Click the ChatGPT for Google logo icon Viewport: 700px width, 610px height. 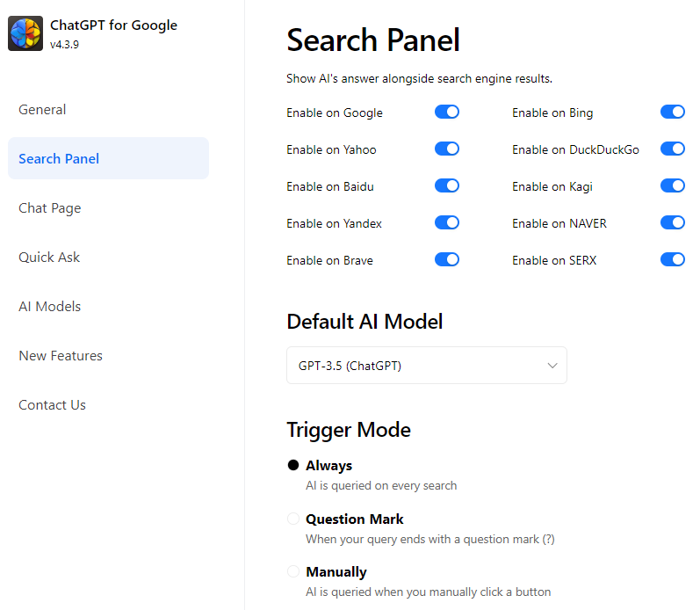[x=25, y=33]
